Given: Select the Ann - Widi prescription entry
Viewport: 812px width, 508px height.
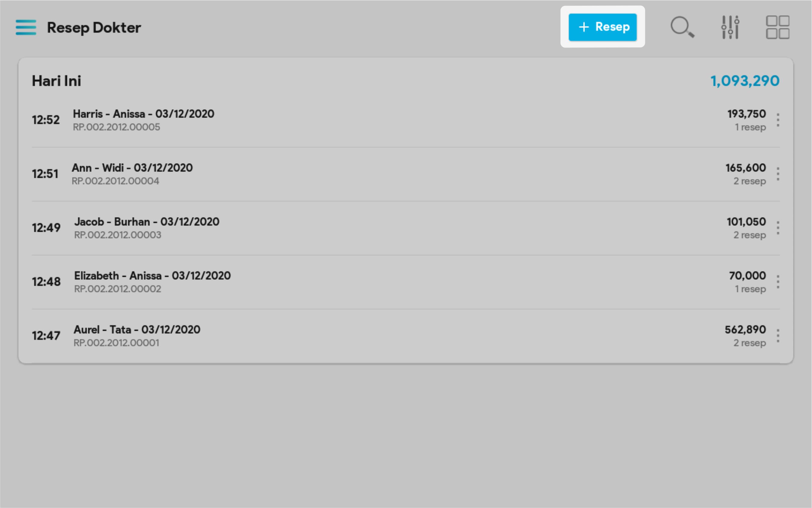Looking at the screenshot, I should 132,168.
